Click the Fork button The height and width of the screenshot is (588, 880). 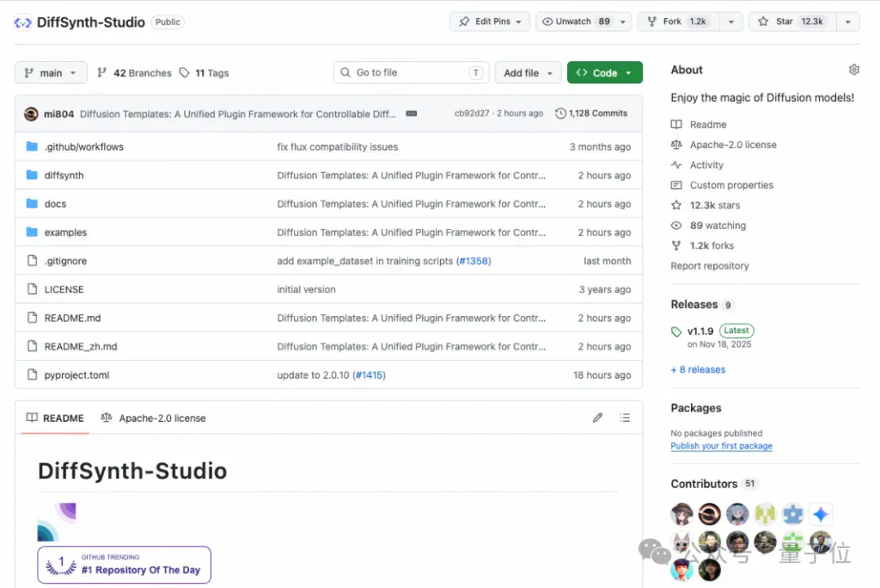point(679,21)
